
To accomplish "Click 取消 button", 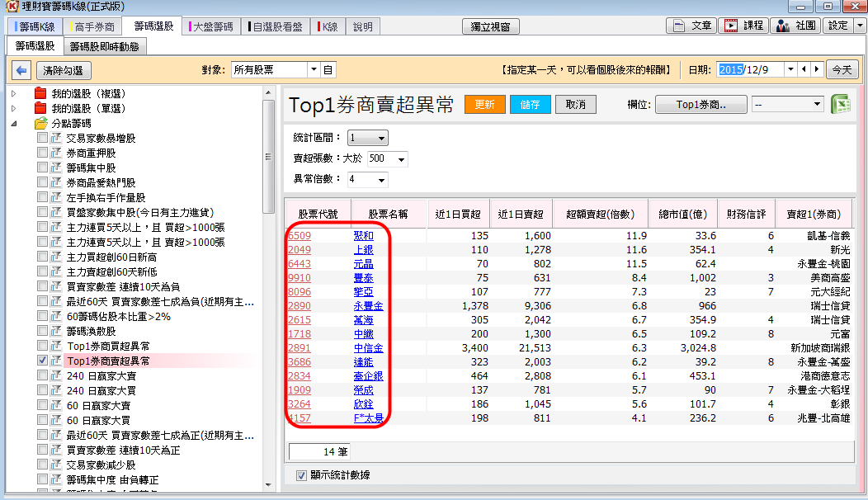I will coord(576,104).
